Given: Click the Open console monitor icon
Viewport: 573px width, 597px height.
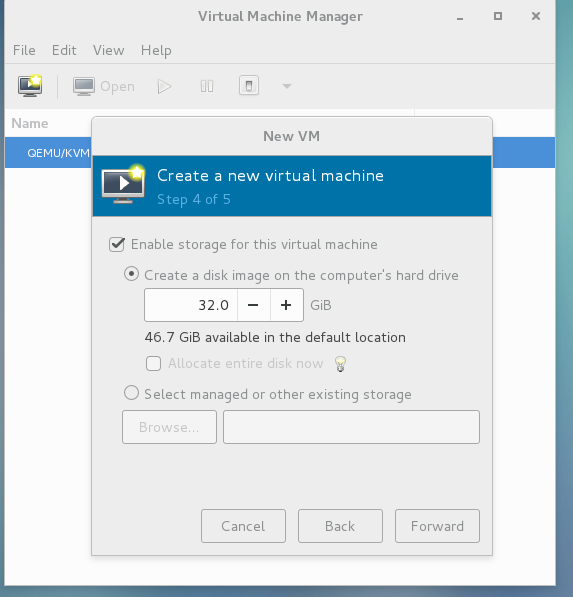Looking at the screenshot, I should pos(84,86).
